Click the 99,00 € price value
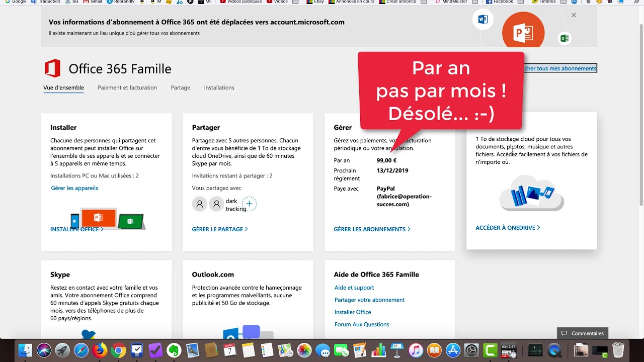This screenshot has height=362, width=644. coord(386,160)
